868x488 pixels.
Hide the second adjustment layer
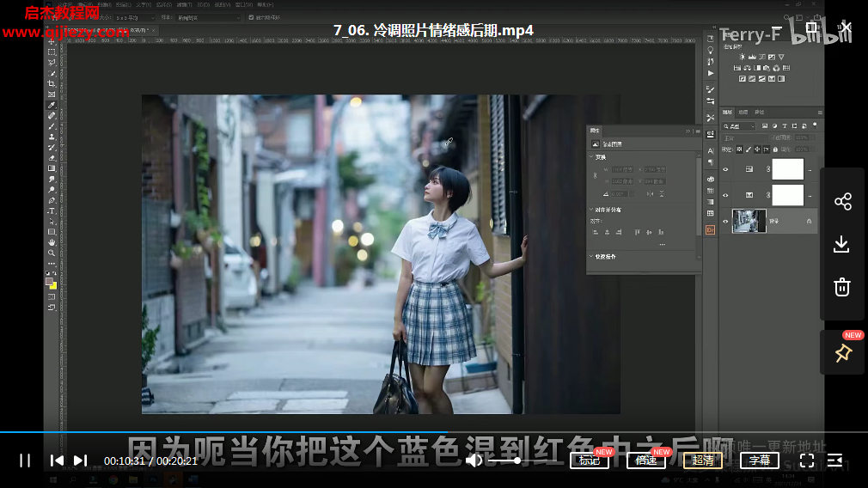click(x=725, y=195)
